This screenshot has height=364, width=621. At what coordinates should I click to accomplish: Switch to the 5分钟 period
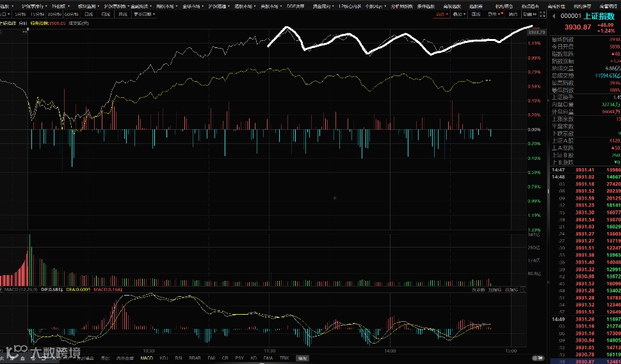[19, 14]
